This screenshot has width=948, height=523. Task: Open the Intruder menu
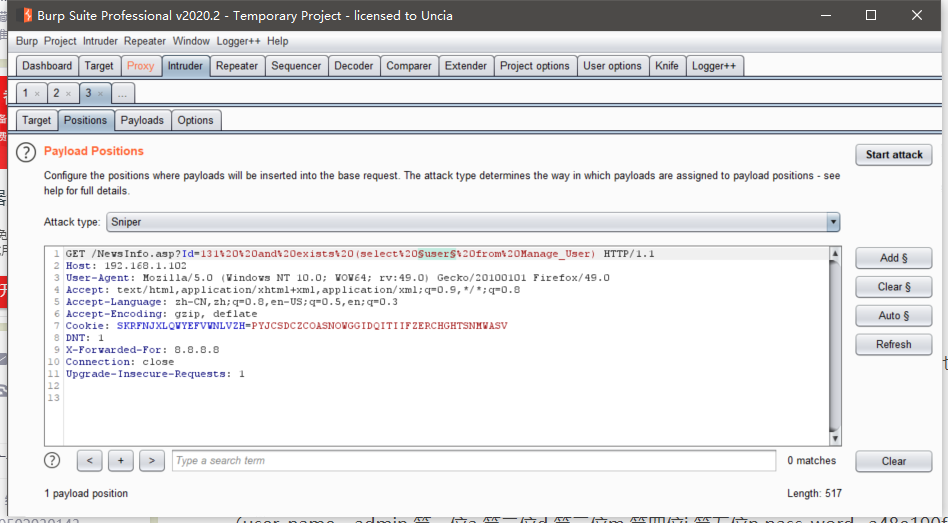tap(100, 41)
